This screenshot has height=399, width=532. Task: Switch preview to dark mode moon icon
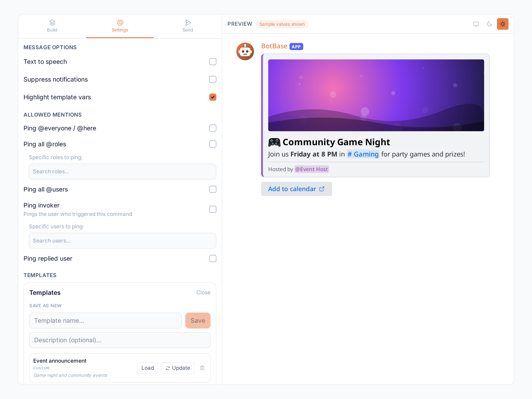(x=489, y=24)
